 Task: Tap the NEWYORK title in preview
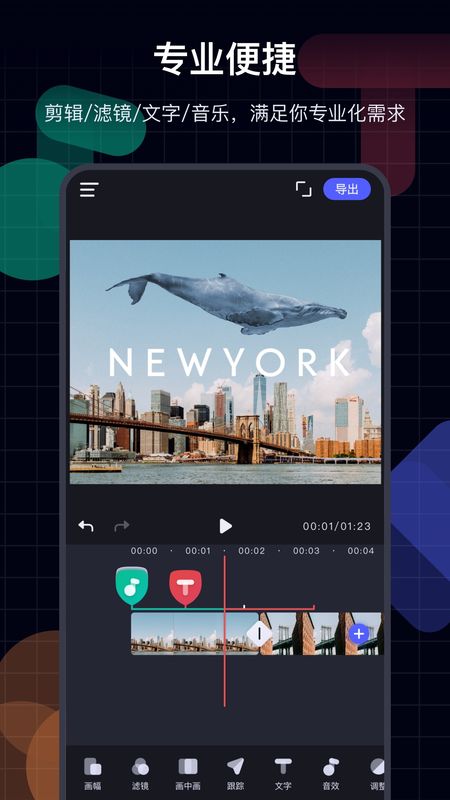click(x=230, y=362)
